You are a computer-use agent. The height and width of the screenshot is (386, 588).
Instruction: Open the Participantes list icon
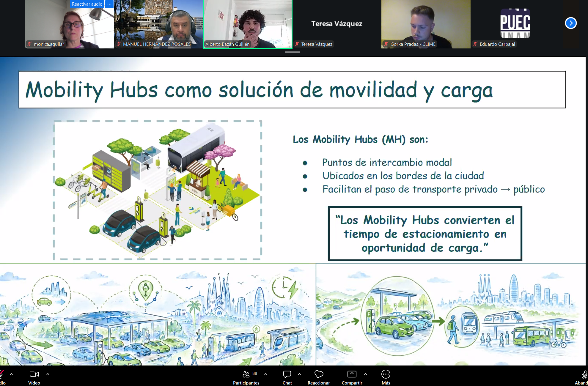pyautogui.click(x=246, y=374)
